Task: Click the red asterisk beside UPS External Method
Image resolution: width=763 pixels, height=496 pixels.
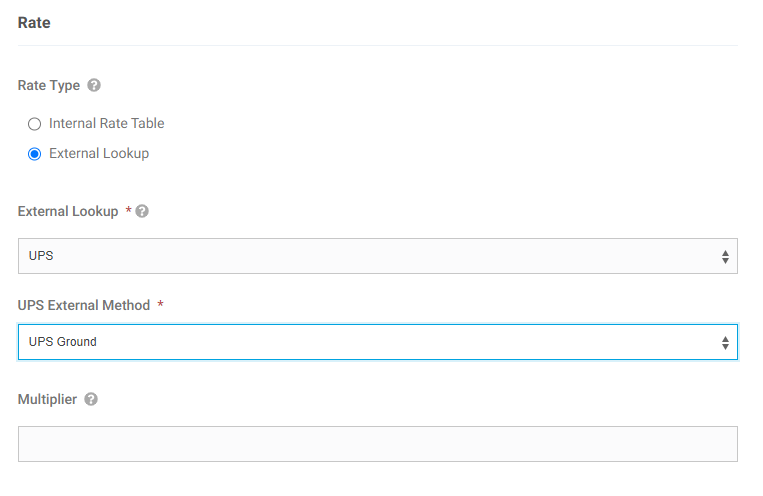Action: (x=160, y=304)
